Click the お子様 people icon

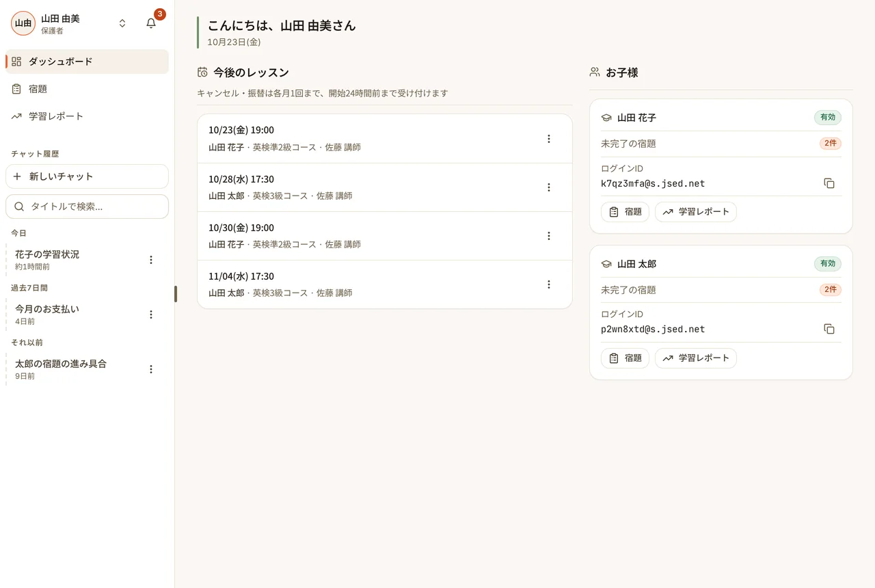(x=595, y=72)
